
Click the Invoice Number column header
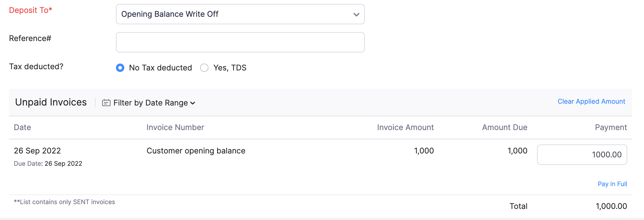pyautogui.click(x=175, y=127)
